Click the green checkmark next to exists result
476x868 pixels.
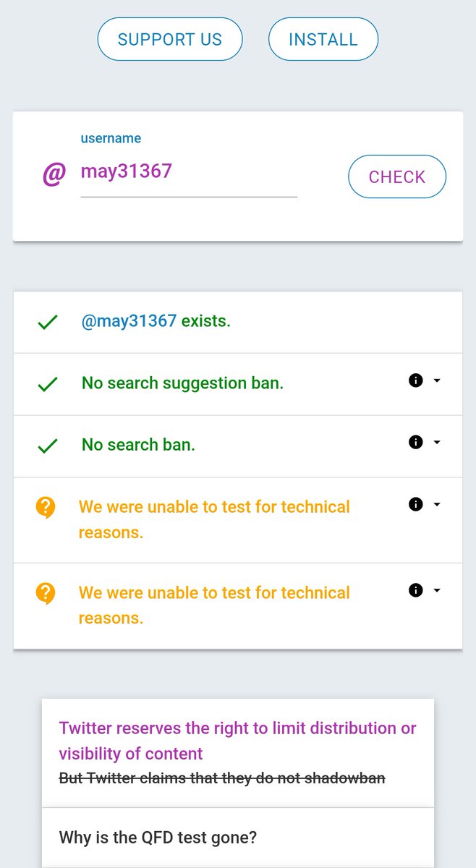pos(47,323)
